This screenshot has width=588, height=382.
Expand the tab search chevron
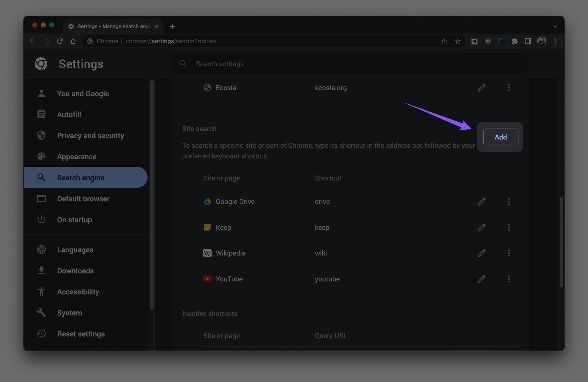555,26
